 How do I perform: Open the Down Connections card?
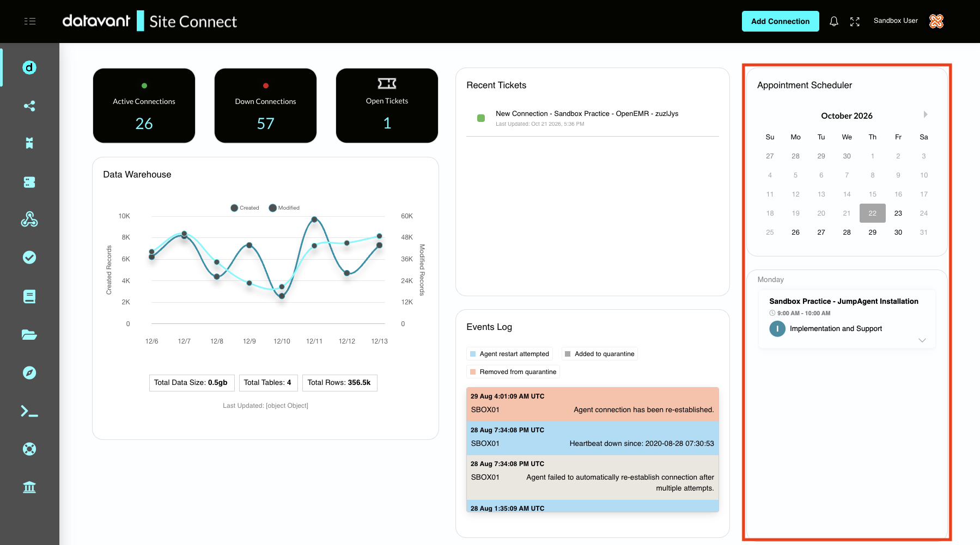[x=265, y=106]
